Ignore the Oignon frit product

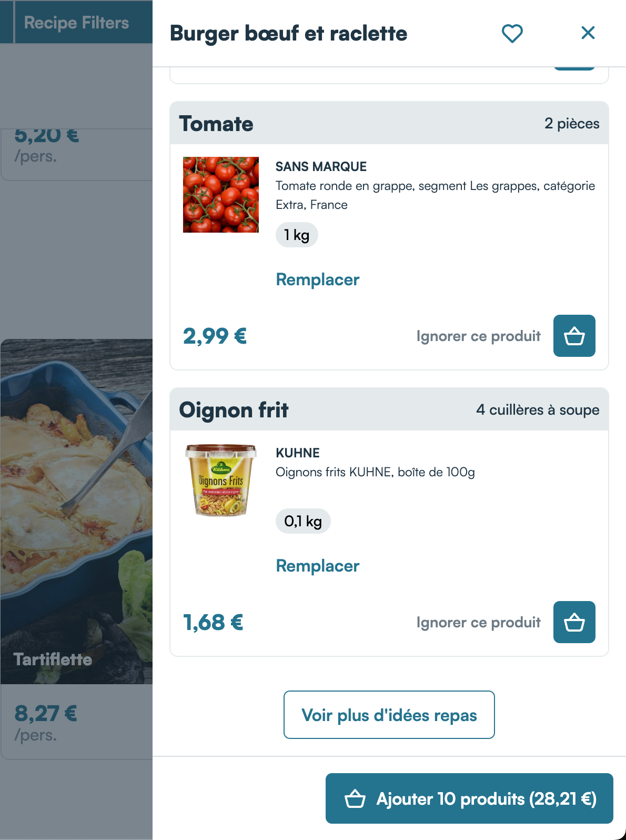coord(478,622)
